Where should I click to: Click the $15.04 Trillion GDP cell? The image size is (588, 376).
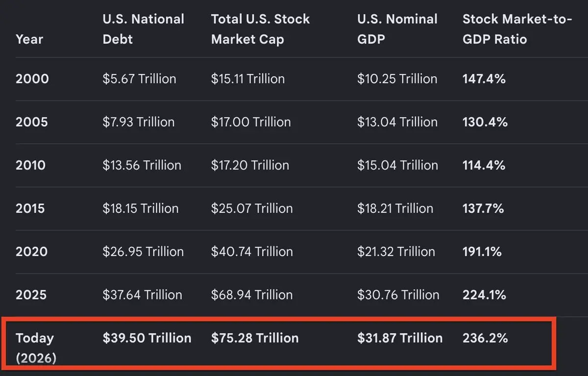coord(397,165)
